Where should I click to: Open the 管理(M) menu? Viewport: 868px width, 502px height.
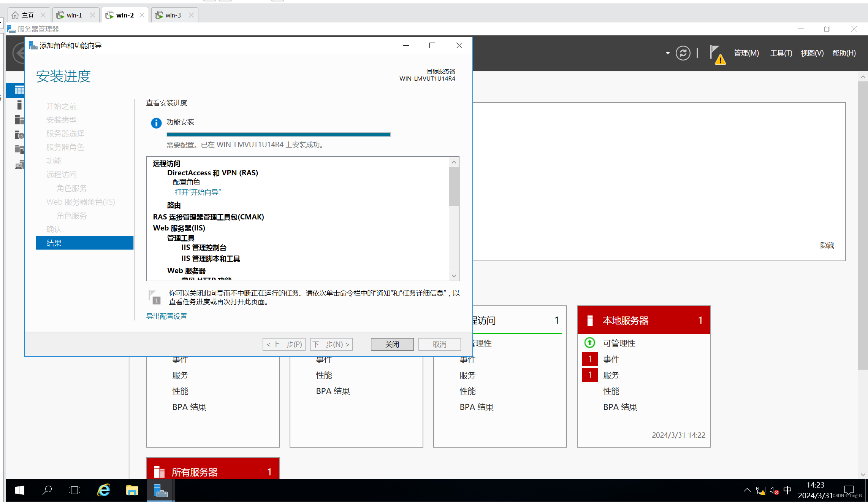pos(746,53)
